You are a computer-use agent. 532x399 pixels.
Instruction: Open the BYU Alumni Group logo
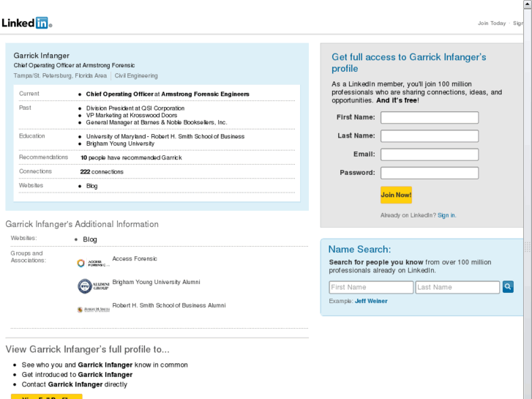(x=94, y=286)
